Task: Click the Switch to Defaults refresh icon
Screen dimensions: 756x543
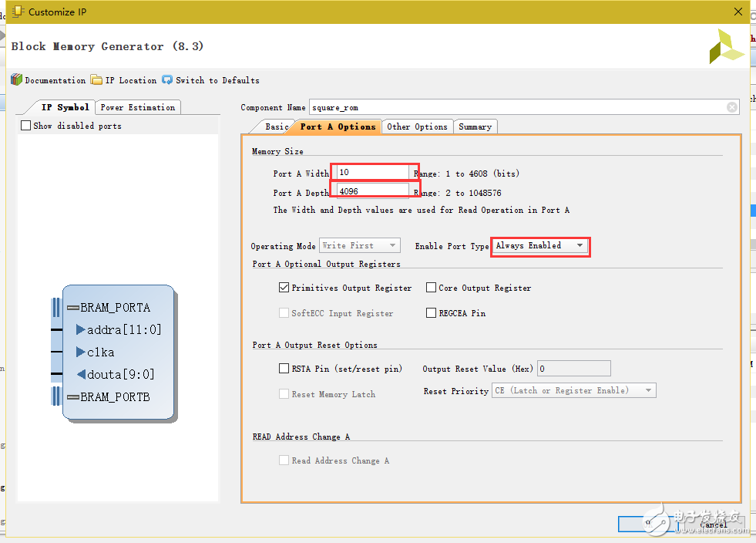Action: tap(167, 80)
